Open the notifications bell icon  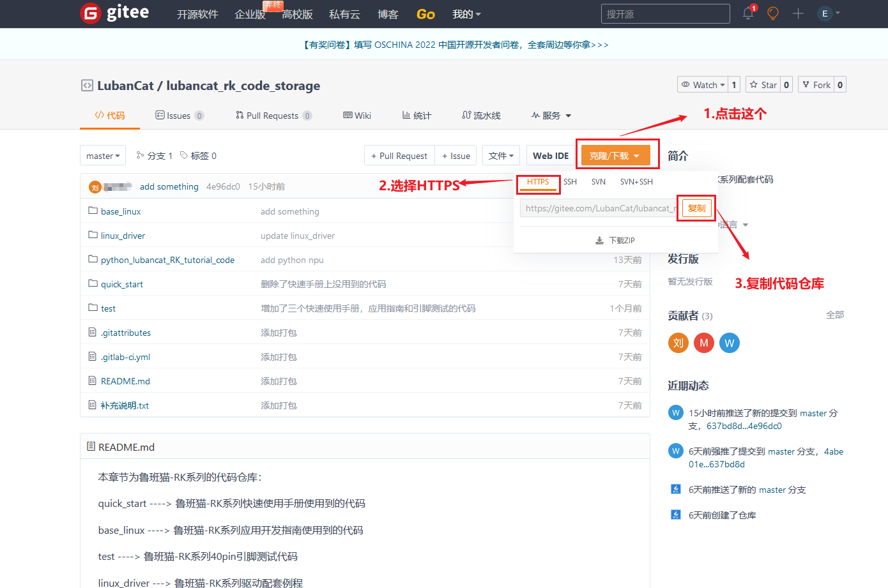pyautogui.click(x=748, y=13)
